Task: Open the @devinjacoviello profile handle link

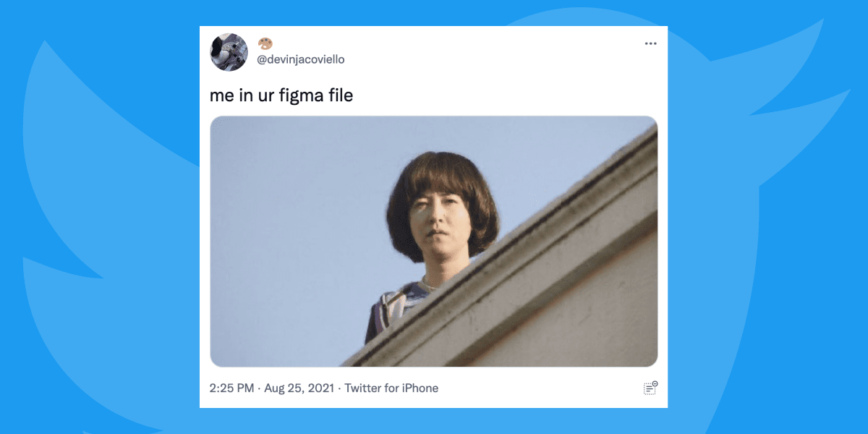Action: click(301, 59)
